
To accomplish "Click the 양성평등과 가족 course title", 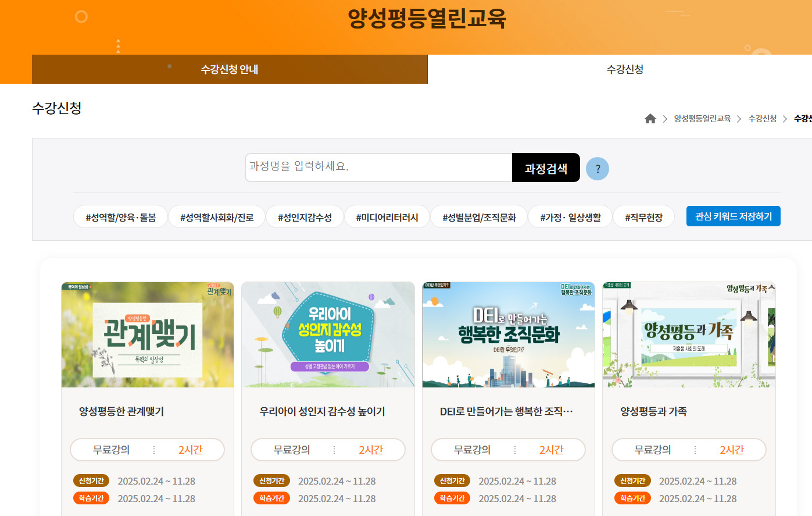I will 653,411.
